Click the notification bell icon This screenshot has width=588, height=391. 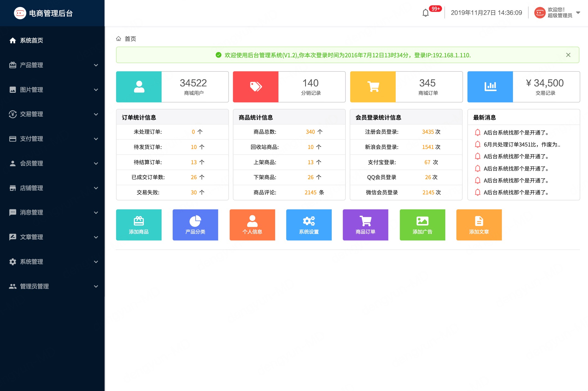tap(425, 13)
